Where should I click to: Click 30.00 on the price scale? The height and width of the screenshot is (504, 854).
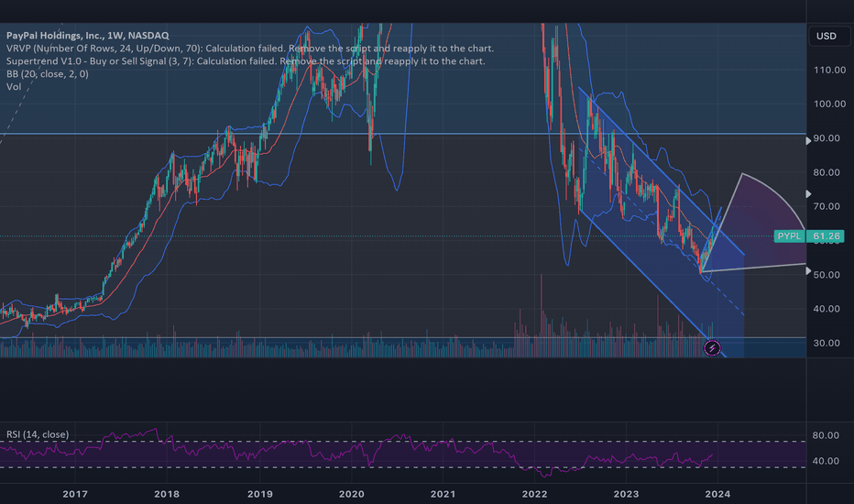pos(827,343)
